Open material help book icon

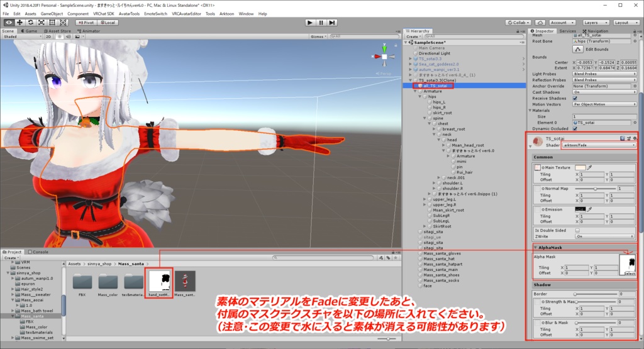point(622,138)
